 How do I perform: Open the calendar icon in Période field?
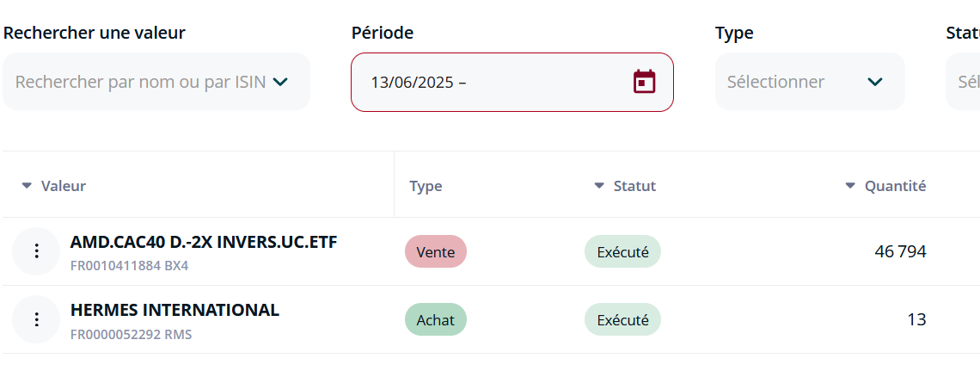(x=645, y=82)
